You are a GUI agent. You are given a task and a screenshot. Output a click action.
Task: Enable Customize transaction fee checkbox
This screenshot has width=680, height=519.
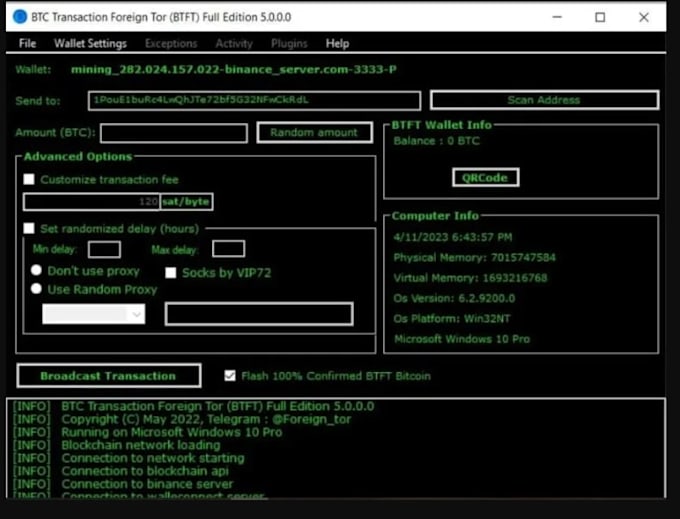(x=29, y=179)
